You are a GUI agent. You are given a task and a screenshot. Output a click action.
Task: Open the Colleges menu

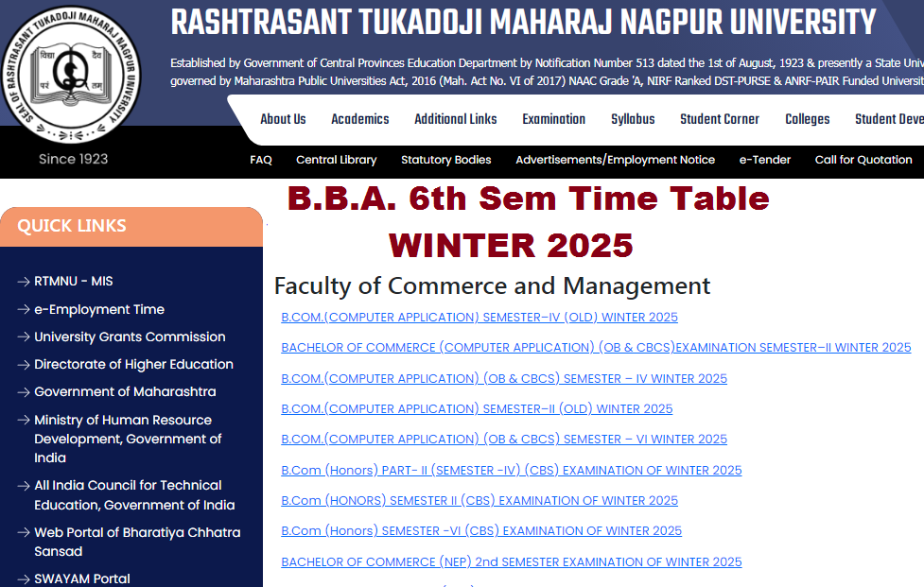(x=807, y=119)
